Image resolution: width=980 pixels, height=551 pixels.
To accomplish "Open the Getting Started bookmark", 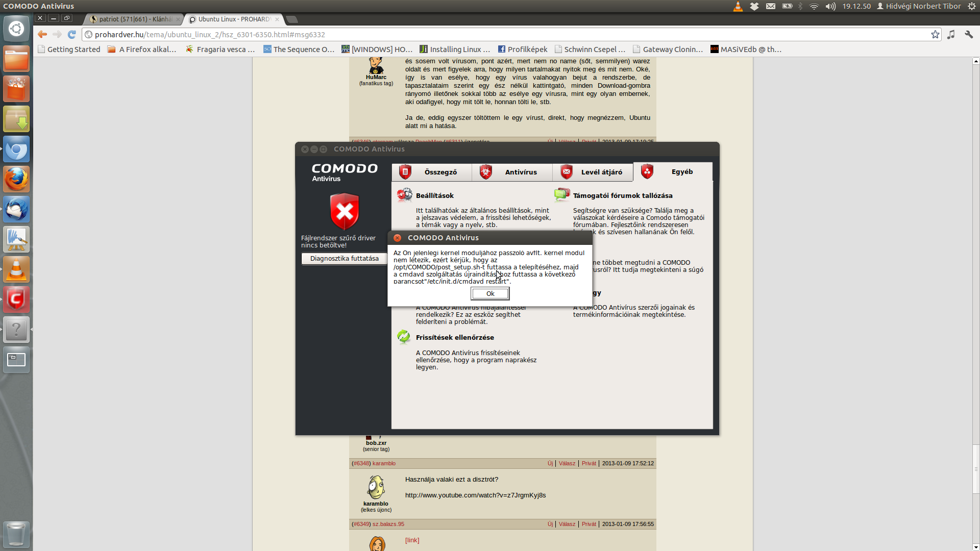I will click(x=69, y=49).
